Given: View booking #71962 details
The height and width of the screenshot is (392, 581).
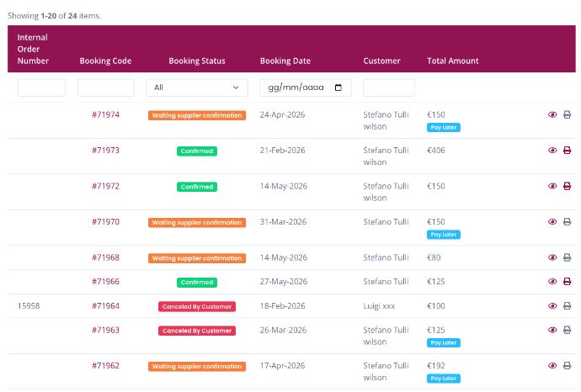Looking at the screenshot, I should point(552,366).
